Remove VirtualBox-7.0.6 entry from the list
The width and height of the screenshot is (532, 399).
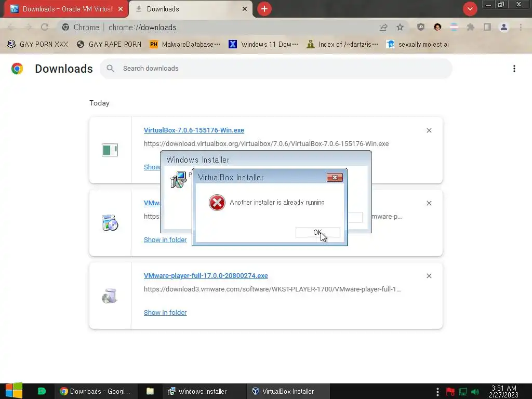pyautogui.click(x=429, y=130)
